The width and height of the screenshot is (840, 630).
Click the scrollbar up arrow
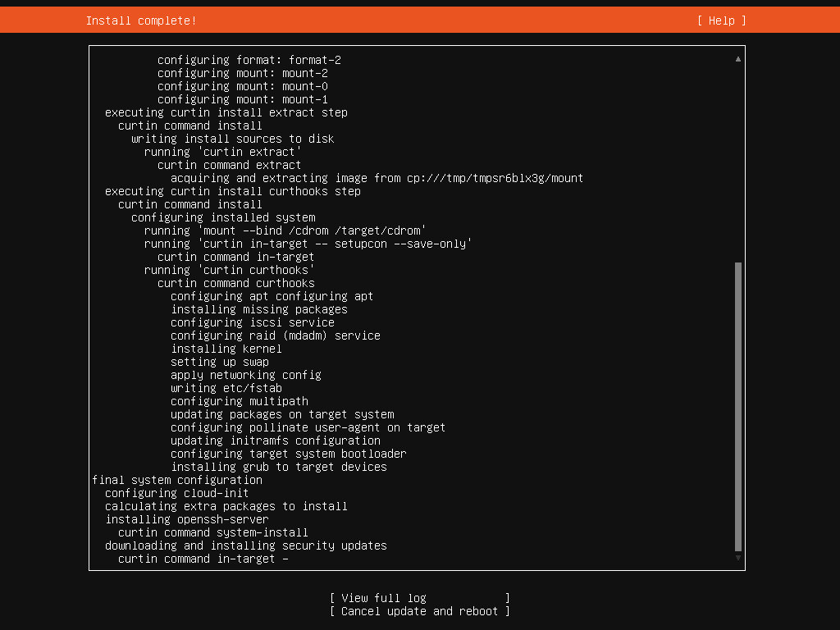click(x=738, y=59)
